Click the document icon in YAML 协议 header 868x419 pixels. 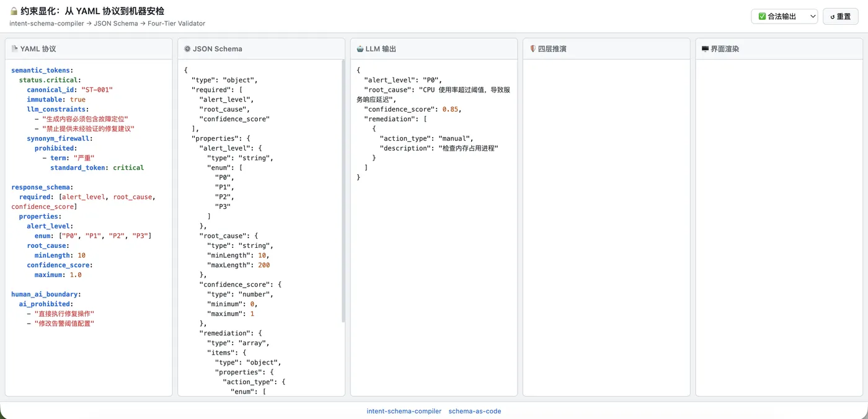[x=14, y=48]
